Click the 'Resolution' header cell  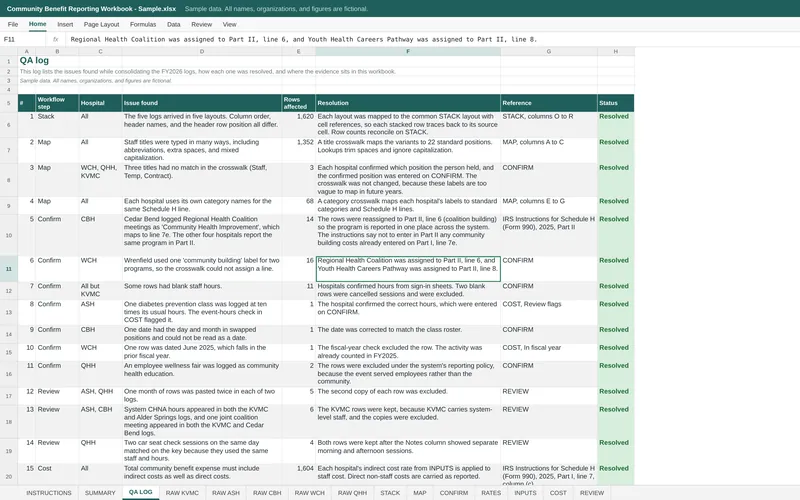408,103
